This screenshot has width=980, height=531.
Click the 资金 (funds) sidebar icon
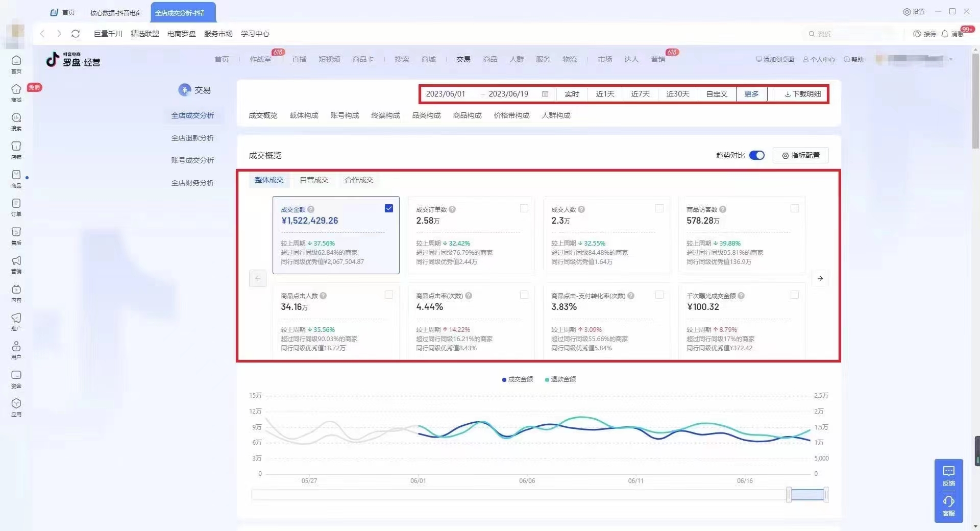tap(16, 375)
